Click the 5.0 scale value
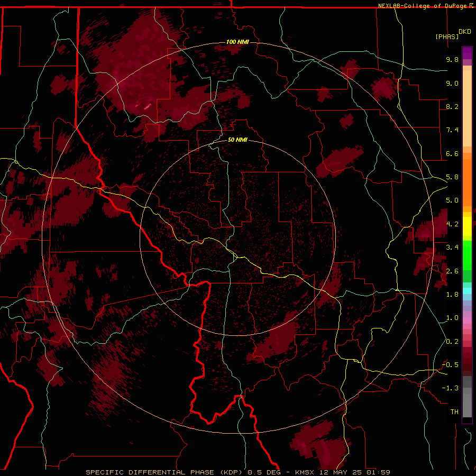This screenshot has height=476, width=476. click(x=452, y=200)
